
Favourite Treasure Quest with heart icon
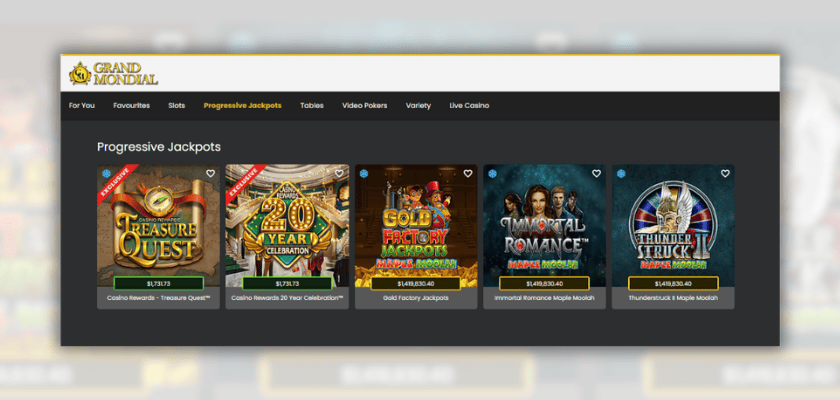coord(211,173)
